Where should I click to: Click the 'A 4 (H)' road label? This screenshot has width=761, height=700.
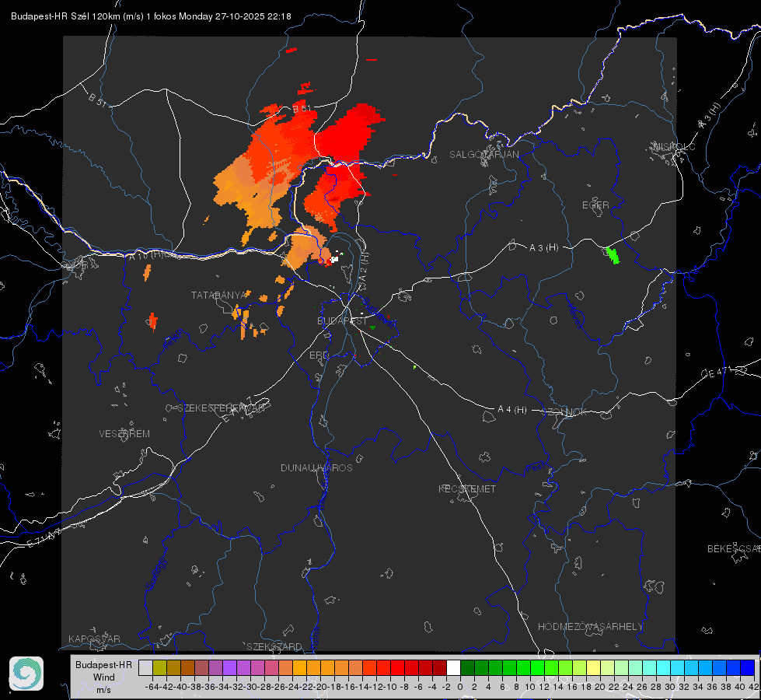coord(512,410)
